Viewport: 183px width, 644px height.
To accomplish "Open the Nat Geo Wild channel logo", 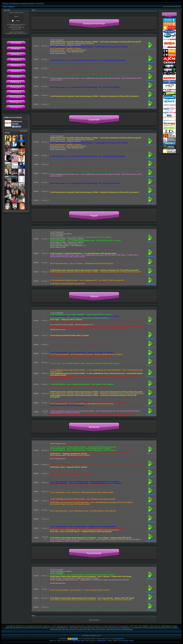I will pyautogui.click(x=169, y=151).
